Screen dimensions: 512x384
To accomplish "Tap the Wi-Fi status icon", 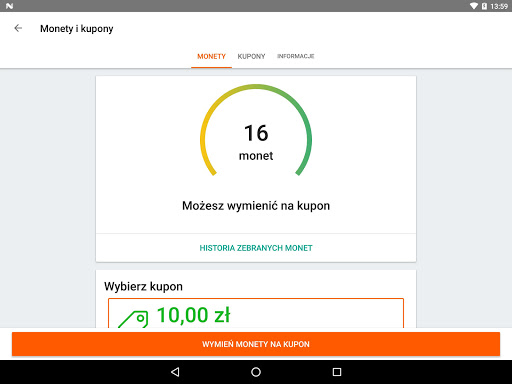I will coord(474,6).
